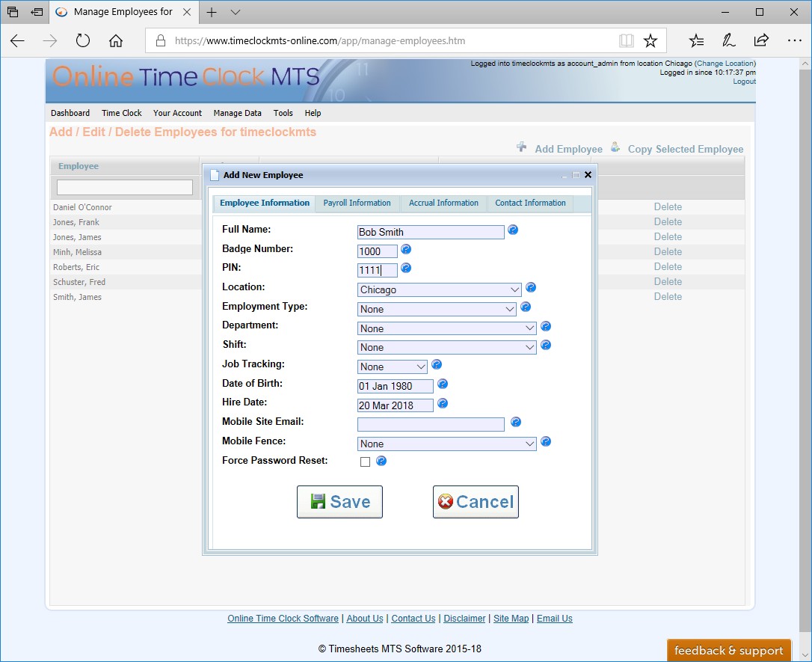Switch to Payroll Information tab
The height and width of the screenshot is (662, 812).
[357, 203]
